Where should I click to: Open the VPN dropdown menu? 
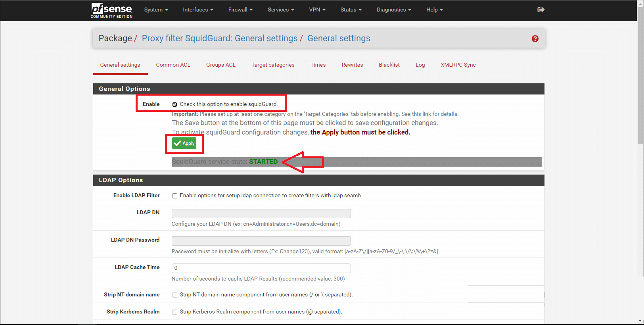coord(317,10)
